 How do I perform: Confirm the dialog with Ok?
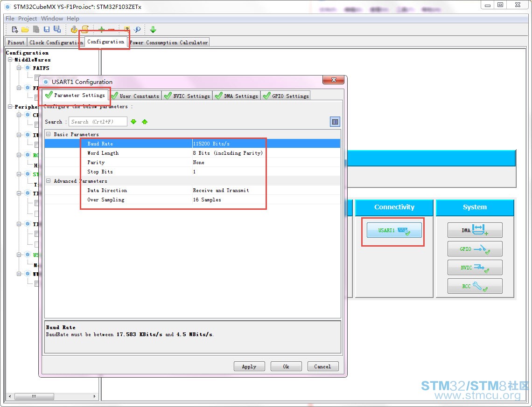pyautogui.click(x=286, y=366)
